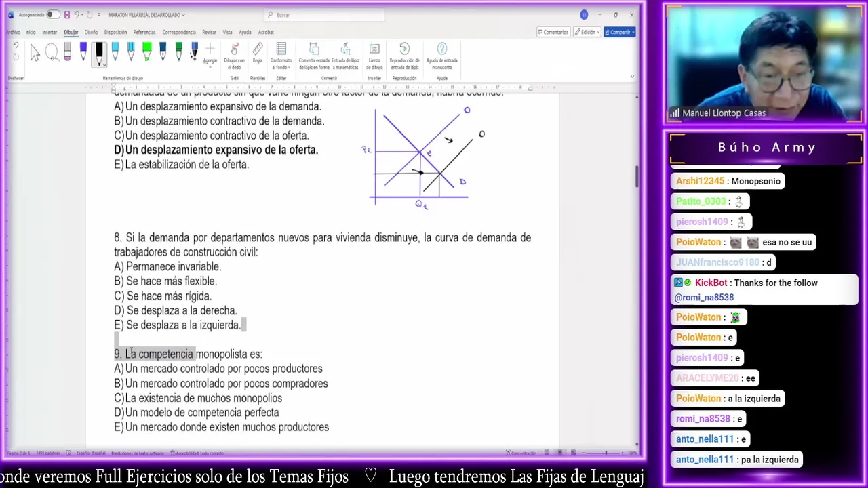Screen dimensions: 868x488
Task: Open the Disposición tab
Action: click(x=115, y=32)
